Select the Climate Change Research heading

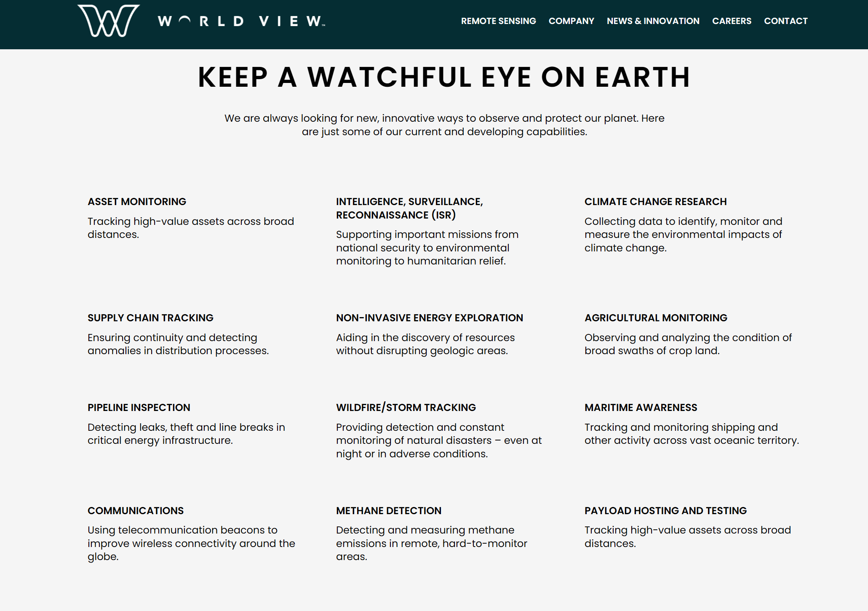coord(655,202)
